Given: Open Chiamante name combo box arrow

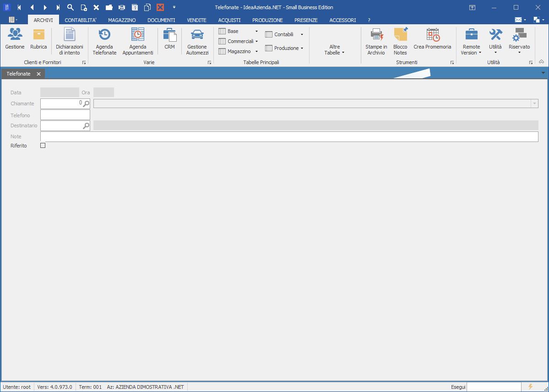Looking at the screenshot, I should click(x=534, y=103).
